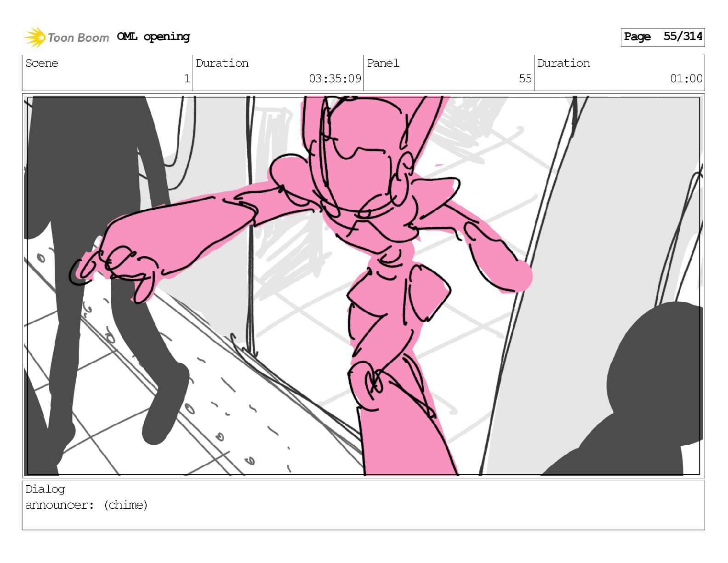This screenshot has width=728, height=563.
Task: Click the Toon Boom logo
Action: (67, 37)
